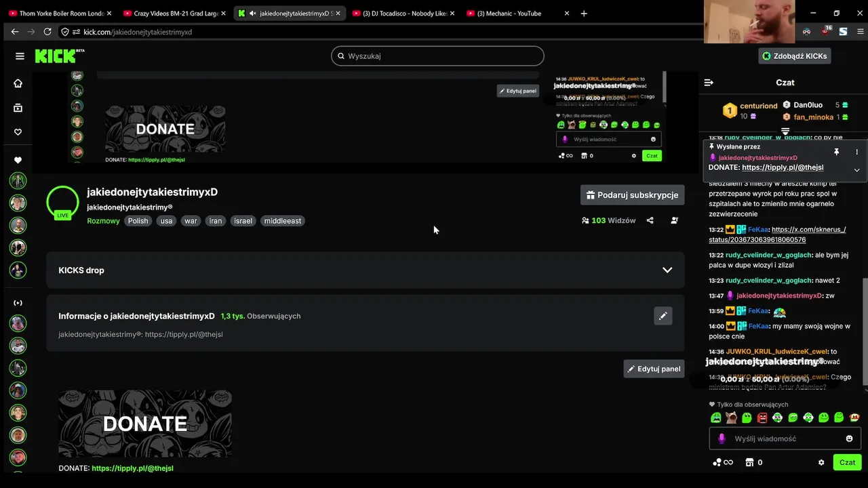Viewport: 868px width, 488px height.
Task: Click Podaruj subskrypcje button
Action: (x=632, y=195)
